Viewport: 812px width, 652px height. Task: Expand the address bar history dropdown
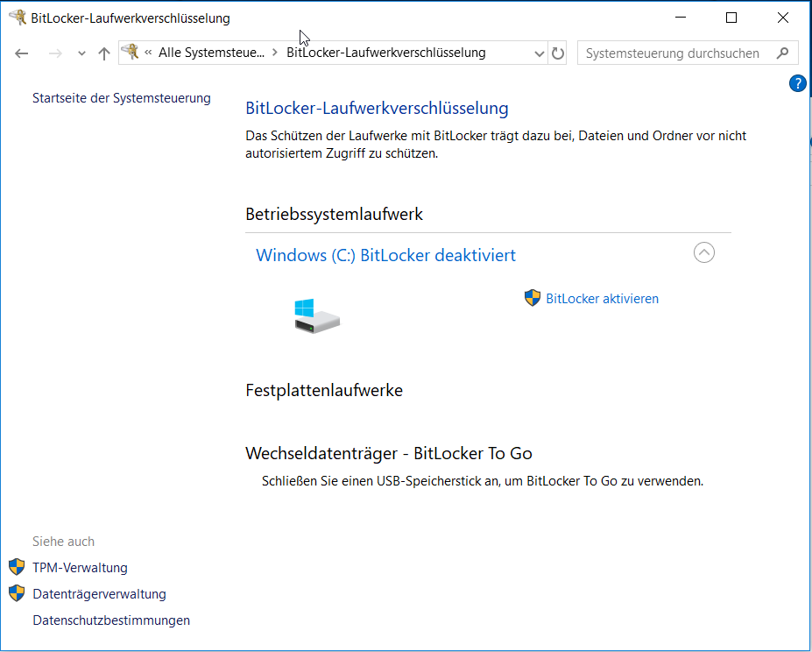(539, 53)
